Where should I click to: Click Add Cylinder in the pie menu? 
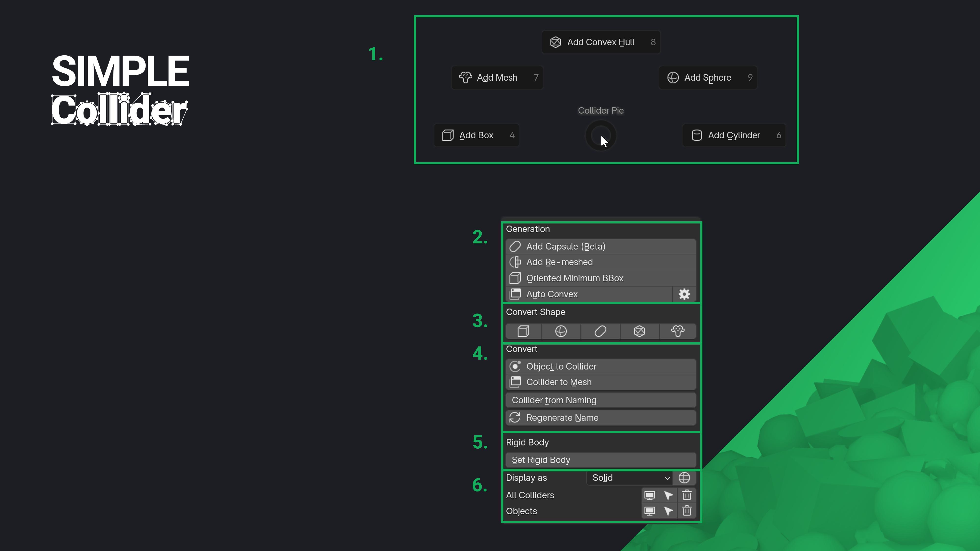(x=734, y=135)
